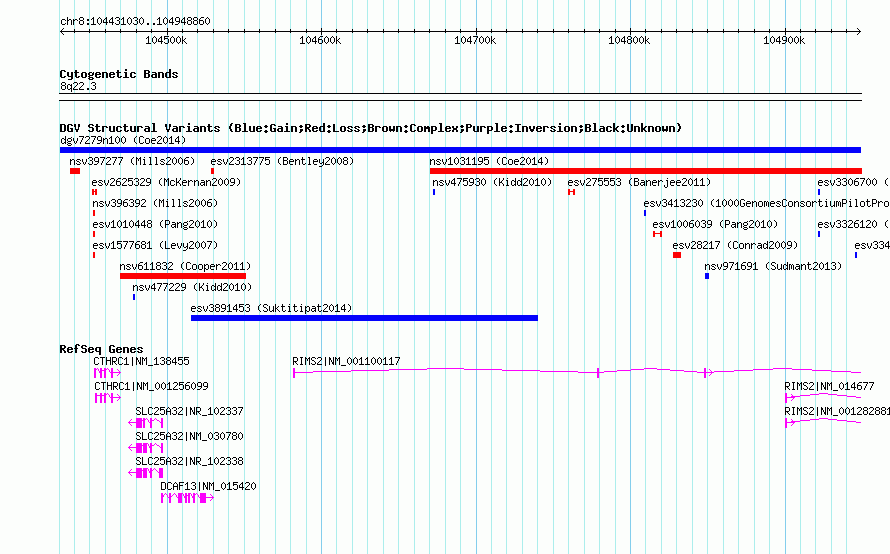
Task: Click the nsv971691 blue gain marker
Action: tap(707, 276)
